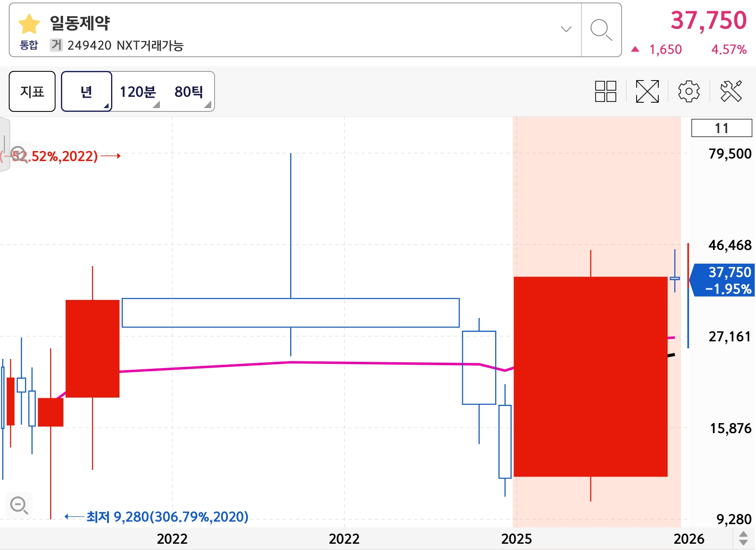Click the magenta moving average line

291,362
